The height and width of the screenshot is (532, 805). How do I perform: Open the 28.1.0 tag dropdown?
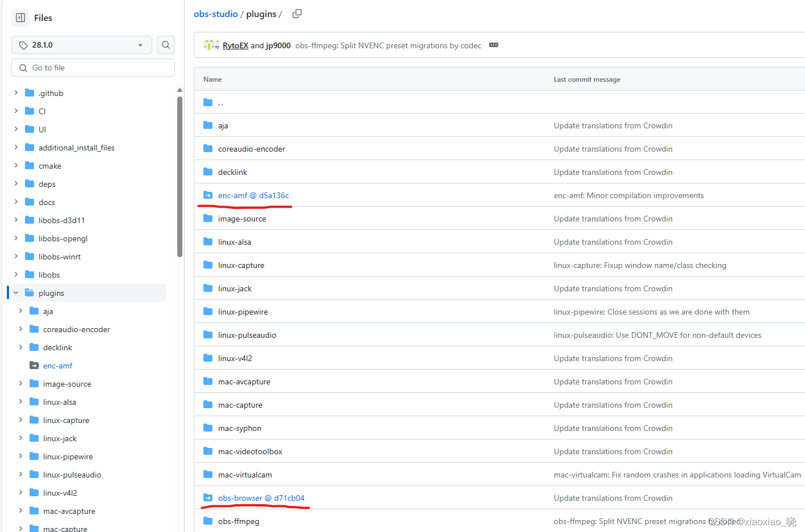[82, 45]
